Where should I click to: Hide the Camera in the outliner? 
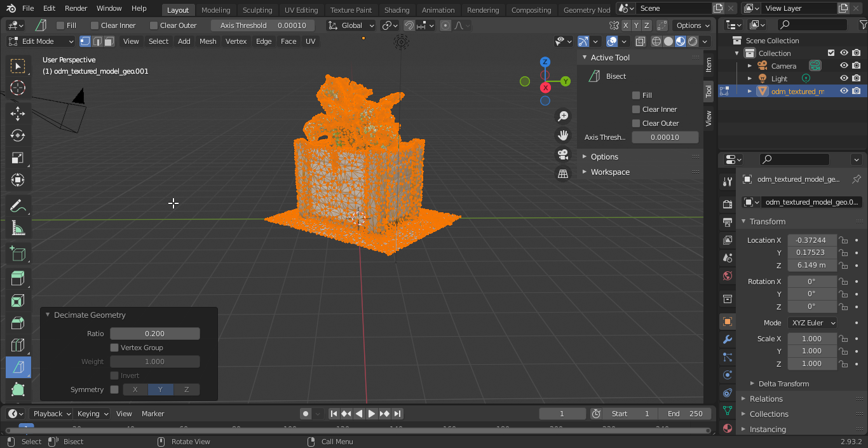point(844,65)
